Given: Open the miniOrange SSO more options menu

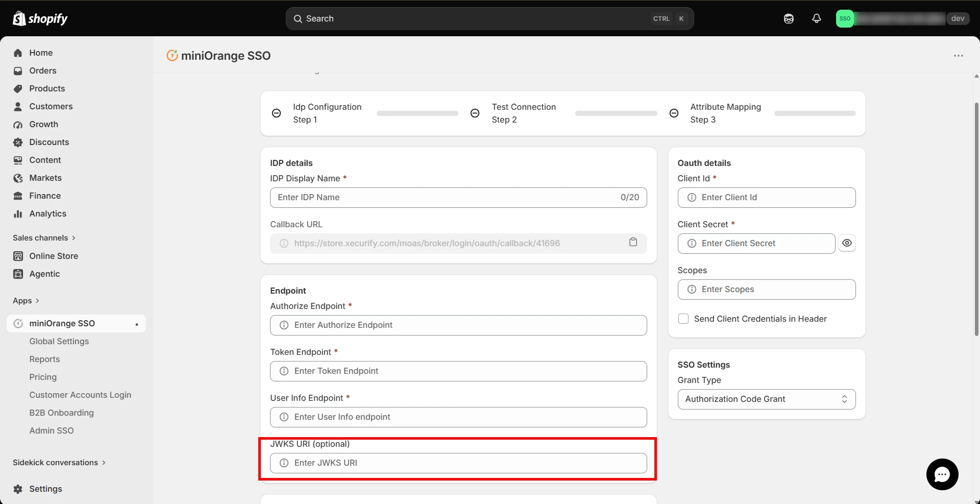Looking at the screenshot, I should 959,56.
